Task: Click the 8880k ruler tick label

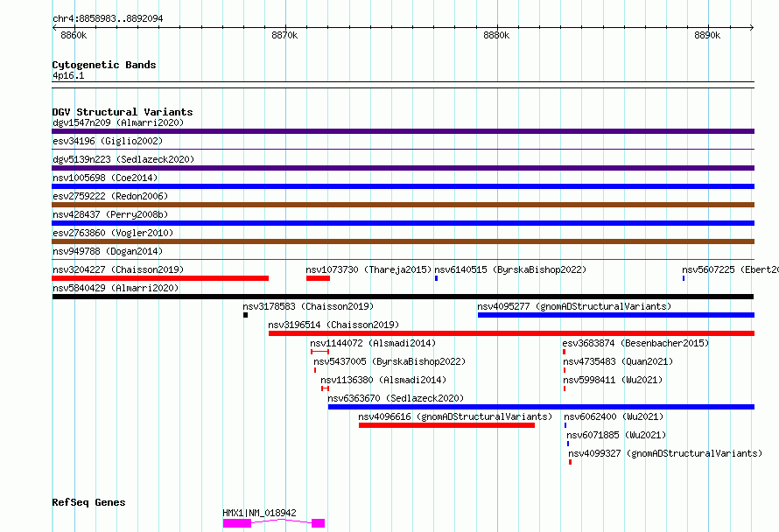Action: (496, 35)
